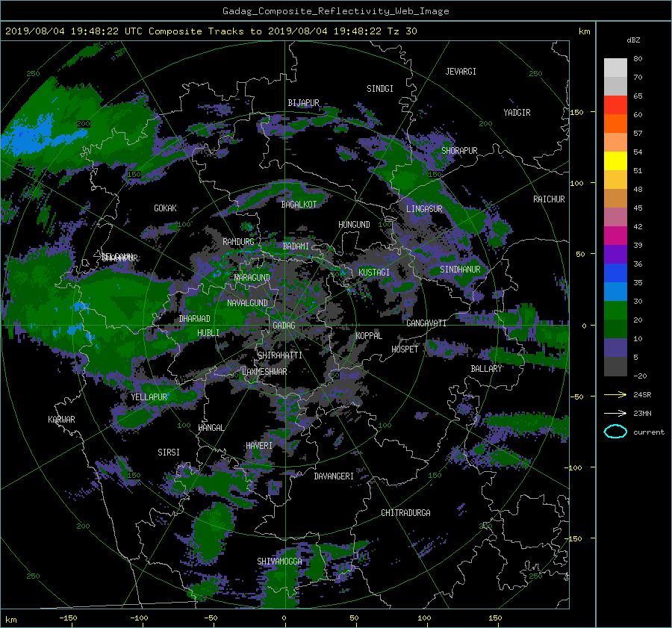Click the LAXMESHWAR city label
Viewport: 672px width, 628px height.
coord(264,372)
